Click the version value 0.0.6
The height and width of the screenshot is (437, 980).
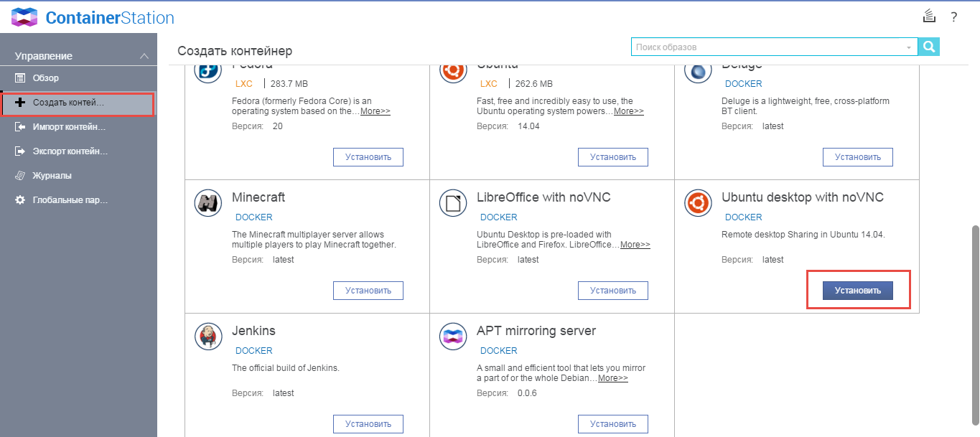point(527,393)
